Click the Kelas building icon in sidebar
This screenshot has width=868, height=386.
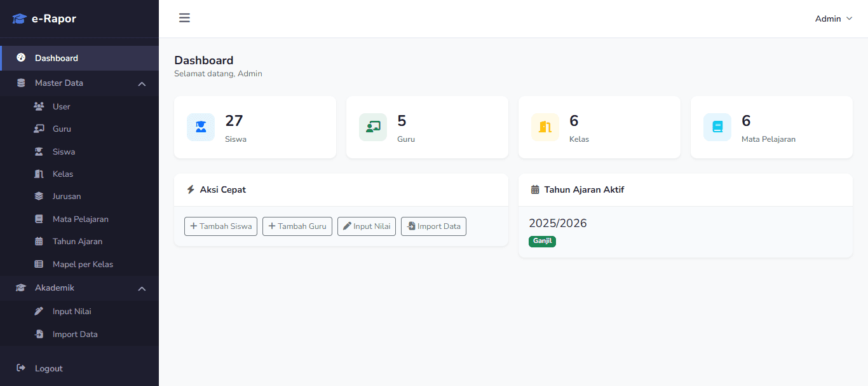pyautogui.click(x=40, y=174)
